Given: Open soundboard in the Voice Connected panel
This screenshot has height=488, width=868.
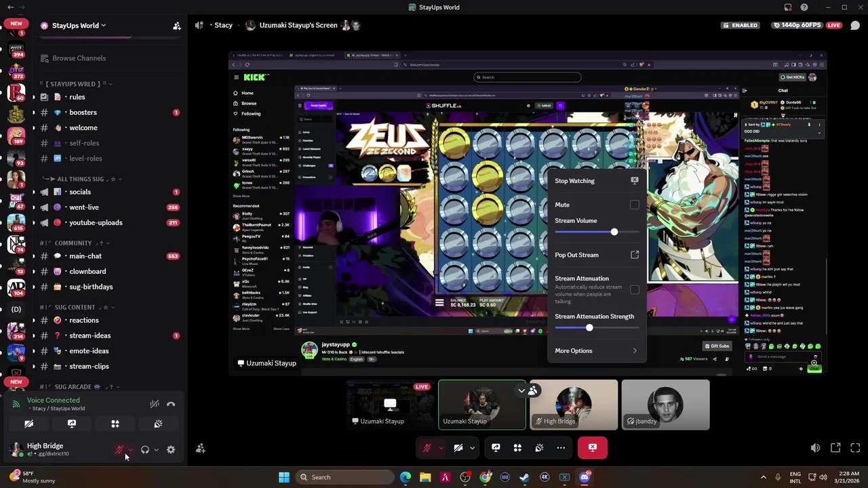Looking at the screenshot, I should click(158, 424).
